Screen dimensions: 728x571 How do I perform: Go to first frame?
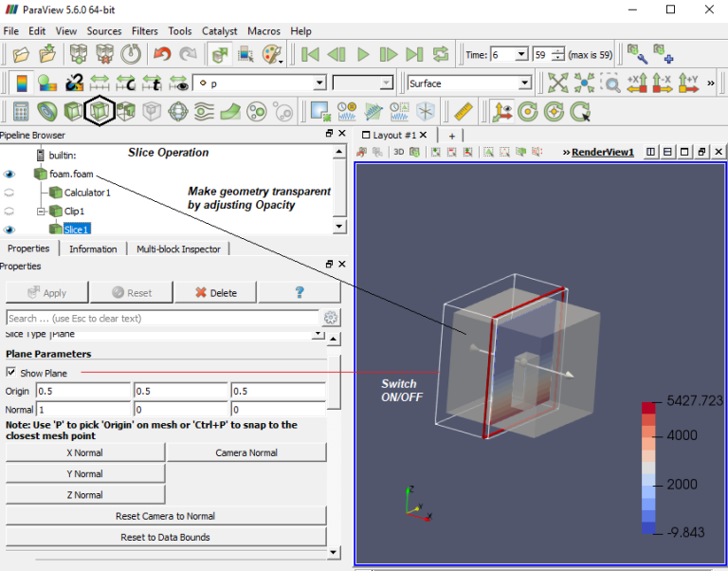click(x=310, y=54)
